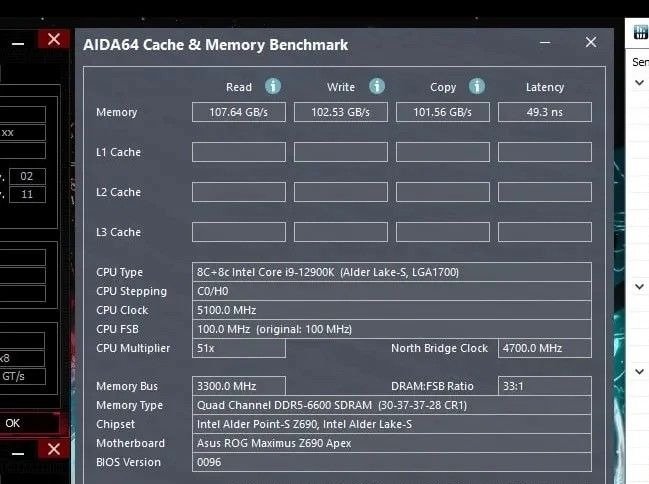649x484 pixels.
Task: Click the empty L3 Cache Latency field
Action: click(545, 232)
